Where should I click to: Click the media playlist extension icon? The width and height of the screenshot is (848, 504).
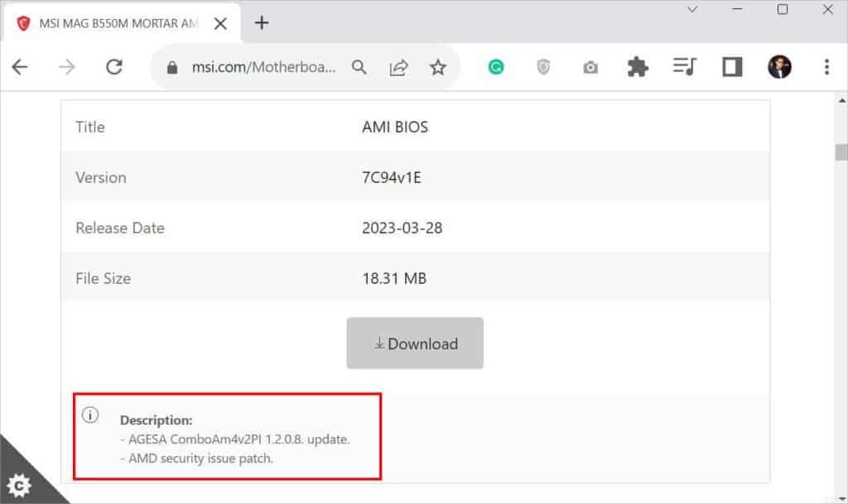coord(684,67)
